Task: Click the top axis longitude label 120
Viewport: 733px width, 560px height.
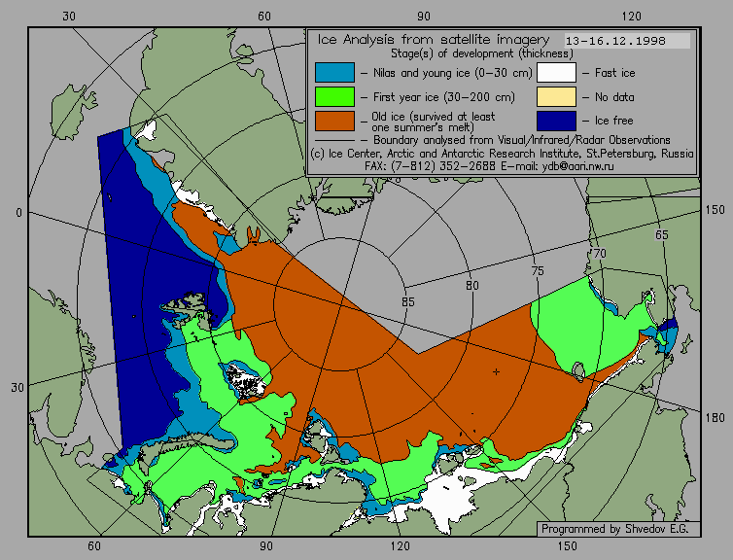Action: tap(632, 17)
